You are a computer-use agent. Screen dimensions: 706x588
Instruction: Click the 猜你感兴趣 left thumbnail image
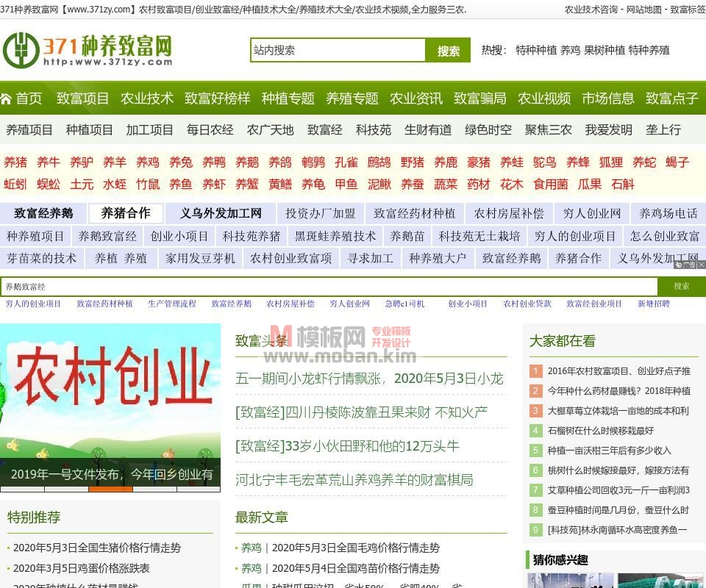pos(571,581)
